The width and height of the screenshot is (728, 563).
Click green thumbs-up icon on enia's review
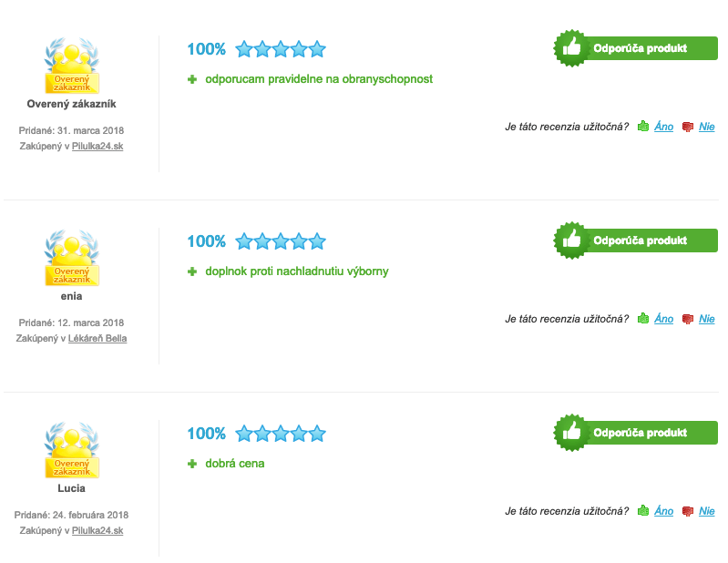click(643, 318)
